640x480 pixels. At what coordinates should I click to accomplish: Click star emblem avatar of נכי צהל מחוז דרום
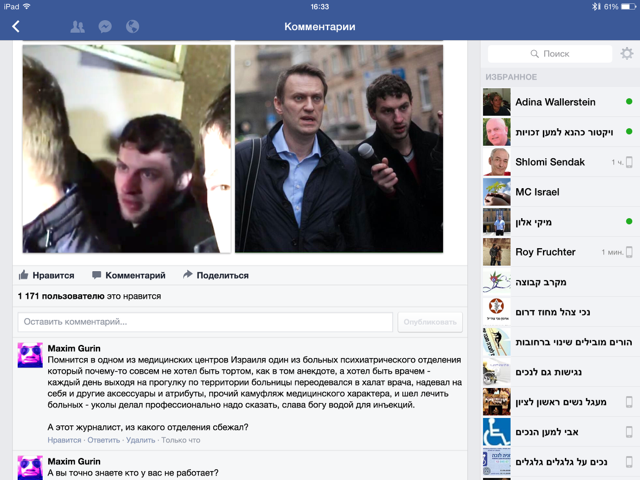coord(497,312)
